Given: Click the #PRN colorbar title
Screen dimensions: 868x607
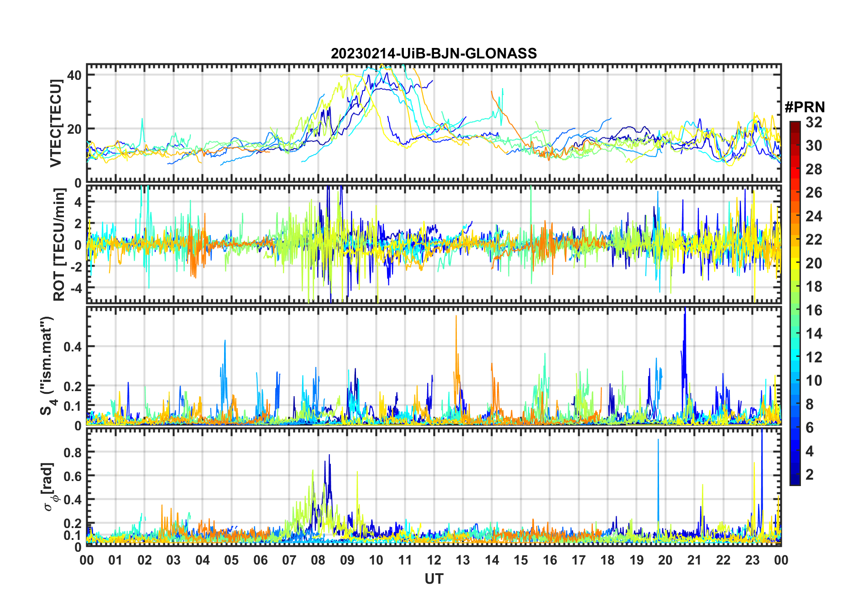Looking at the screenshot, I should (805, 107).
